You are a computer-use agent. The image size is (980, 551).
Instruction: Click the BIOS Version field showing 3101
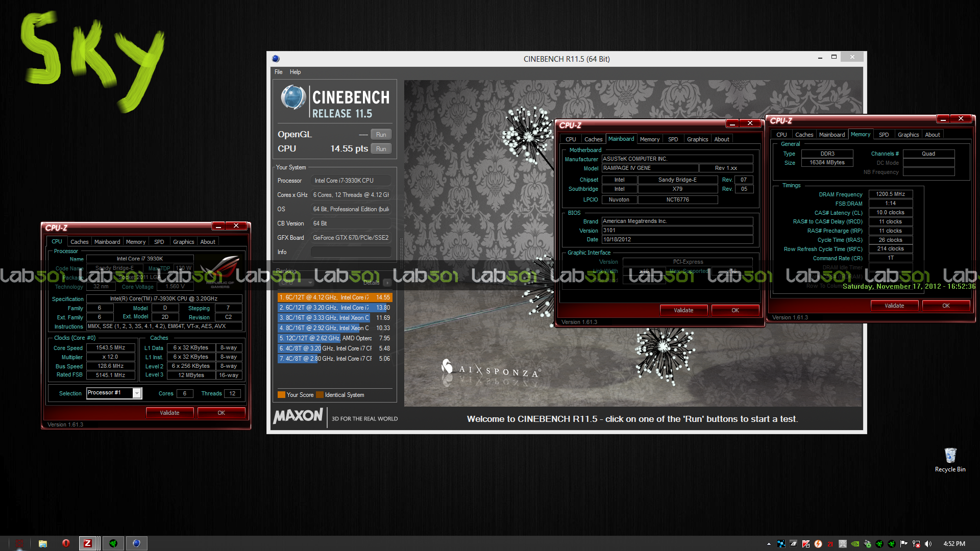[x=677, y=231]
